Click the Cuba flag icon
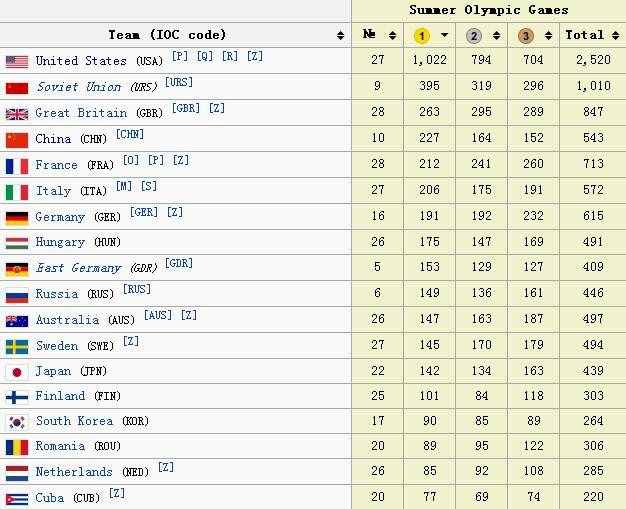Viewport: 626px width, 509px height. pyautogui.click(x=17, y=499)
